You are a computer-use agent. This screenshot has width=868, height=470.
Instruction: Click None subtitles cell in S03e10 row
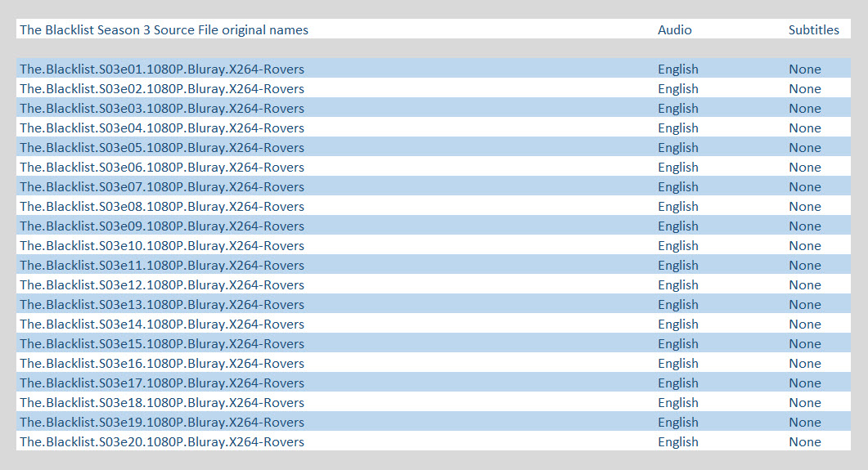[805, 246]
